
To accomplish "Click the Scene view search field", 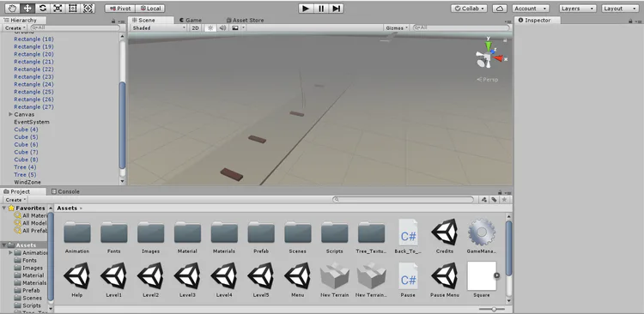I will [461, 28].
